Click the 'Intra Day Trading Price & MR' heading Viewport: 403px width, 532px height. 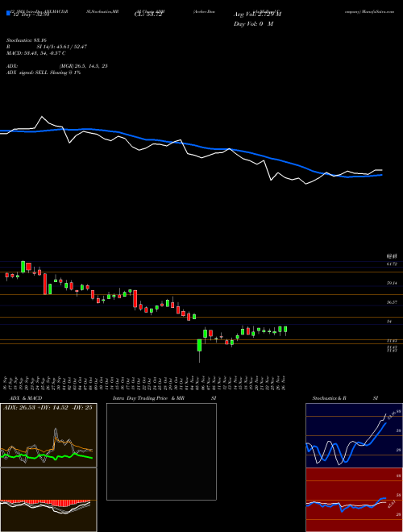click(x=148, y=398)
